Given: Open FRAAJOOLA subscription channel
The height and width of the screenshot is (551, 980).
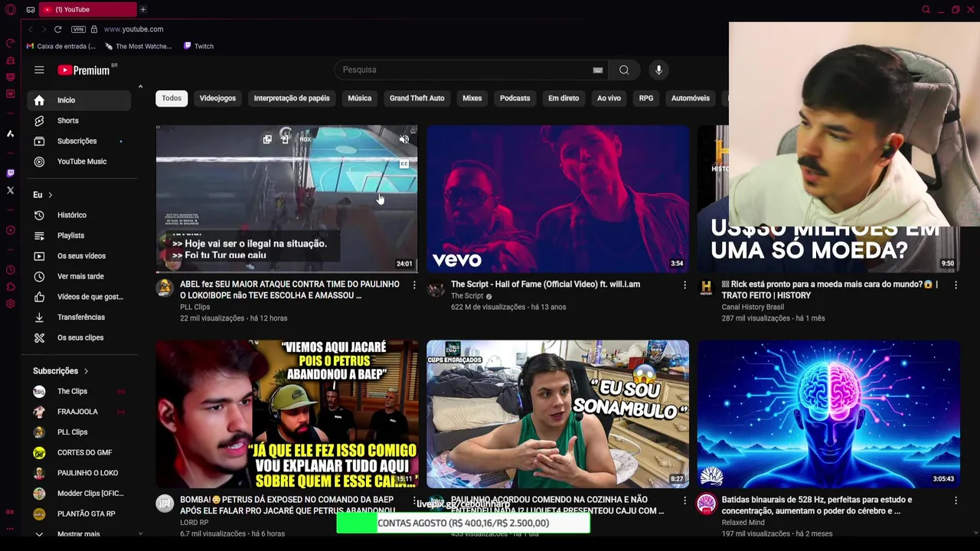Looking at the screenshot, I should pos(79,412).
